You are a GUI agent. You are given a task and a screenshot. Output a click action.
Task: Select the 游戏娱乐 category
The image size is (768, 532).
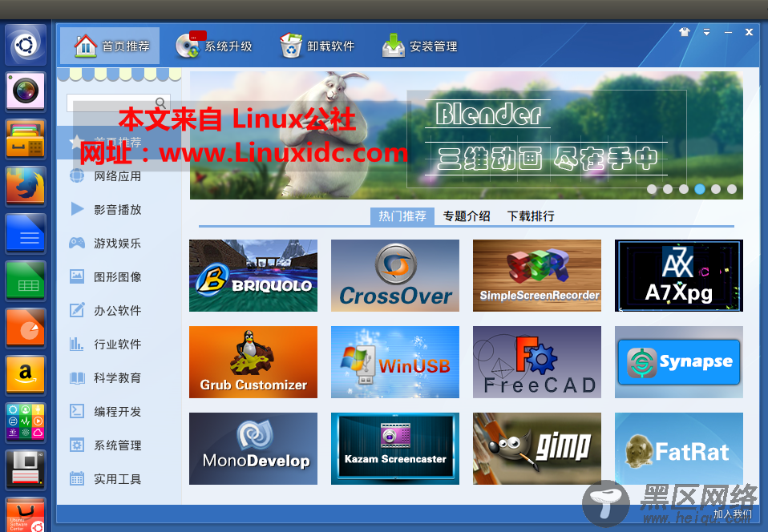(x=119, y=244)
